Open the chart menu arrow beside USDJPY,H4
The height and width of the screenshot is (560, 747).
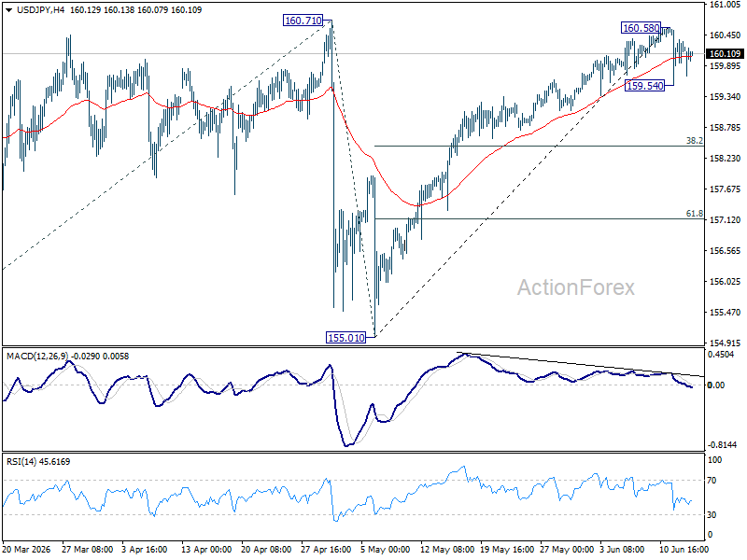(x=9, y=10)
